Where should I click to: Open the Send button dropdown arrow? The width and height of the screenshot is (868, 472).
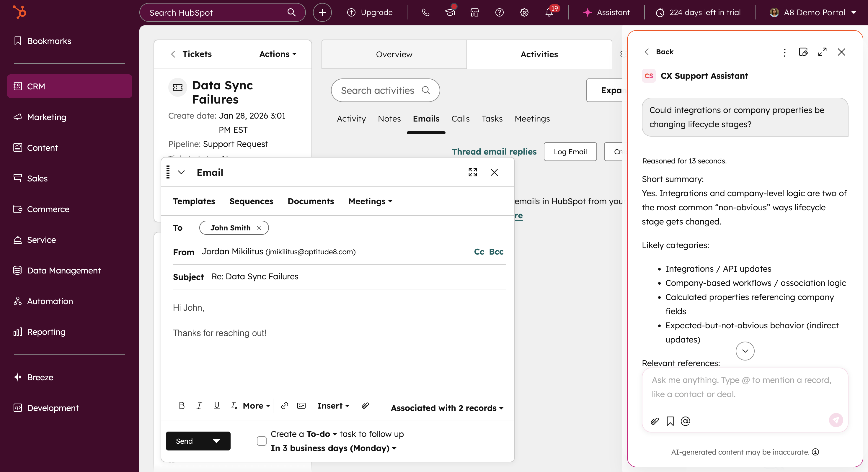(x=216, y=441)
